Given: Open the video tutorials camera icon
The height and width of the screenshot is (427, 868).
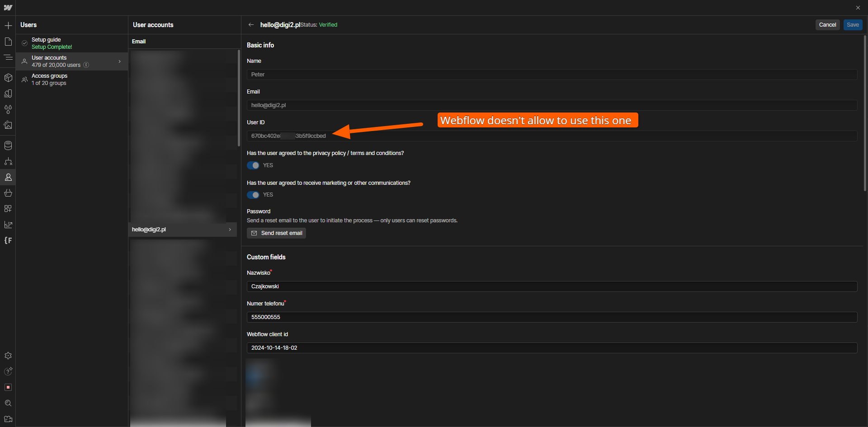Looking at the screenshot, I should click(x=8, y=419).
